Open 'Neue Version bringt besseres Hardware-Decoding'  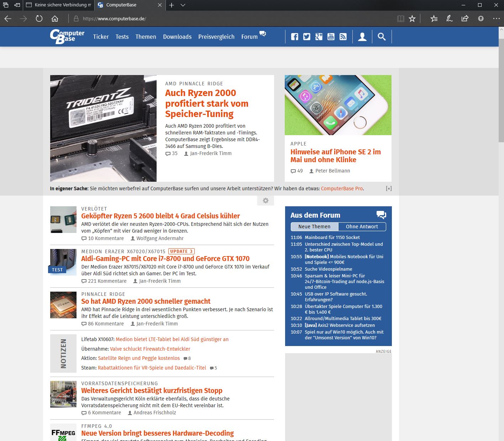click(157, 433)
